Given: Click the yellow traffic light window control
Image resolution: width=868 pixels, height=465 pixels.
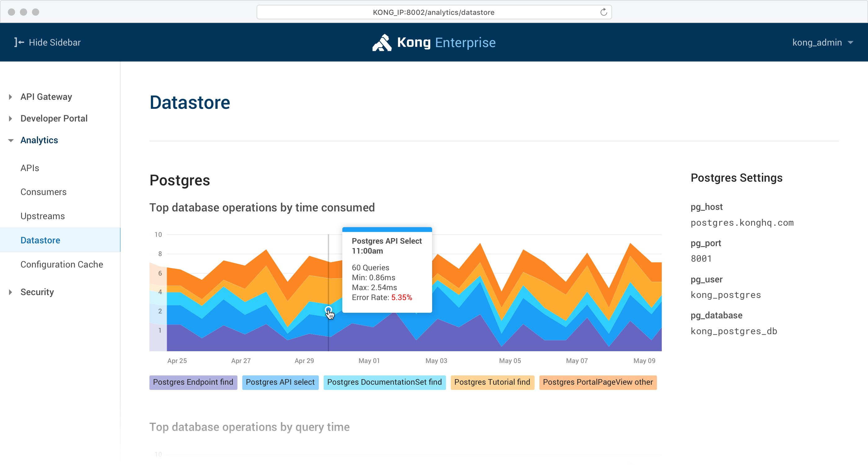Looking at the screenshot, I should click(24, 12).
